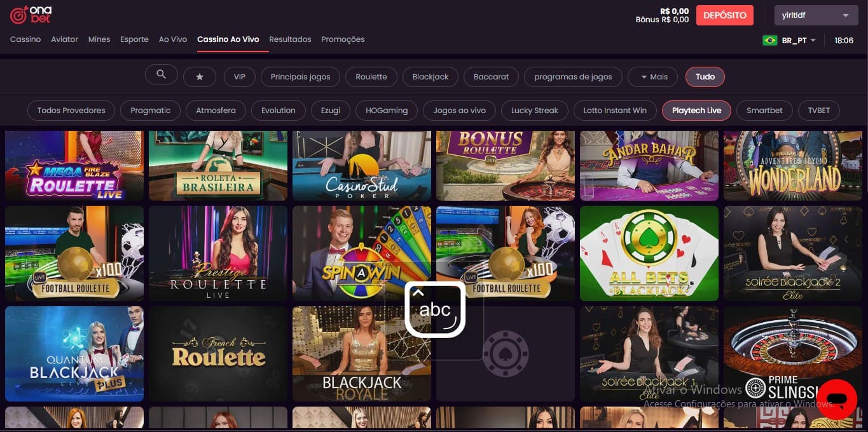This screenshot has width=868, height=432.
Task: Choose the TVBET provider
Action: click(x=819, y=111)
